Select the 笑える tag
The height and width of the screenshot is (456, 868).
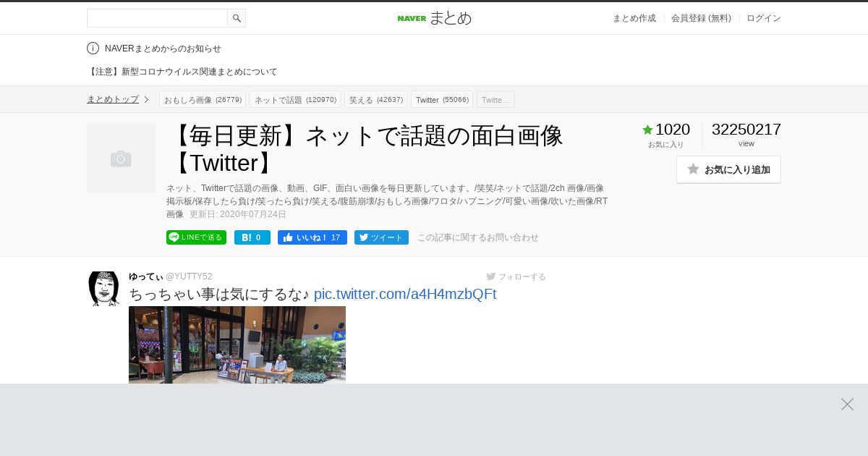pyautogui.click(x=375, y=99)
